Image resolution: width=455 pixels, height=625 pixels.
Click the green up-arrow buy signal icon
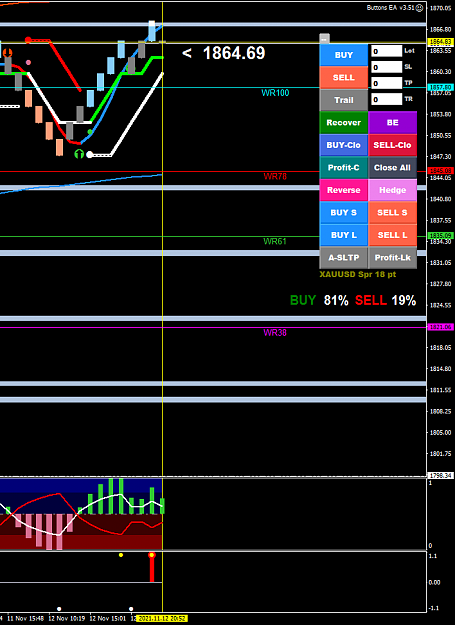79,154
